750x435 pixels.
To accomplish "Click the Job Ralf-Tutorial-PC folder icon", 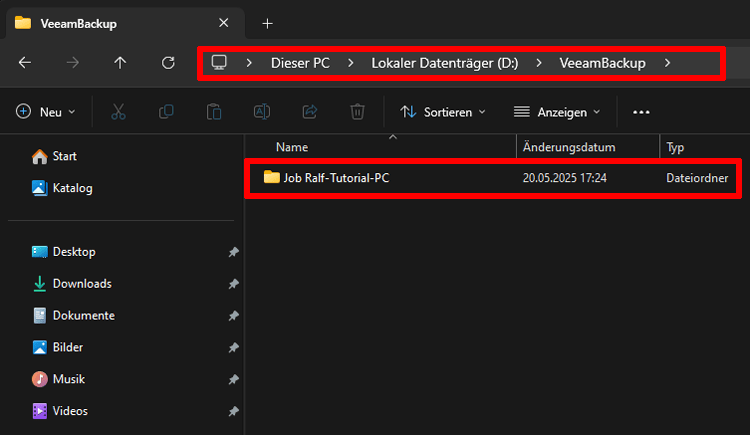I will point(271,177).
